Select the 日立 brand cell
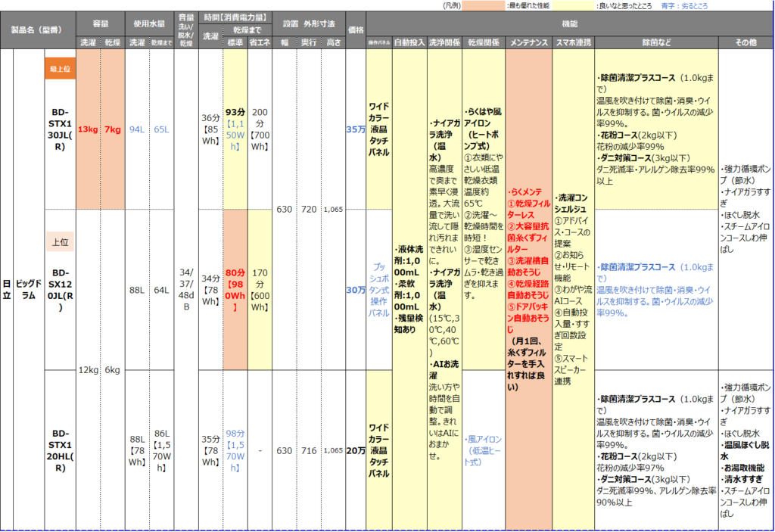 [7, 290]
